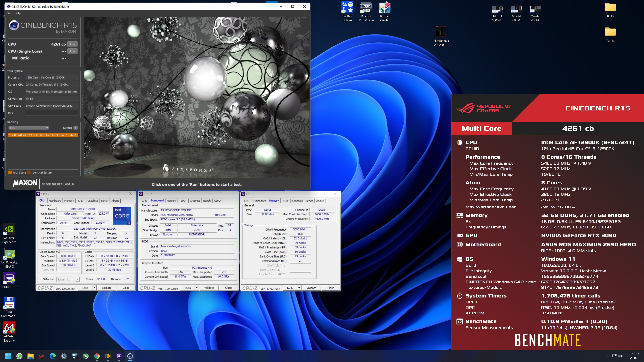
Task: Open WhatsApp from the taskbar
Action: [19, 356]
